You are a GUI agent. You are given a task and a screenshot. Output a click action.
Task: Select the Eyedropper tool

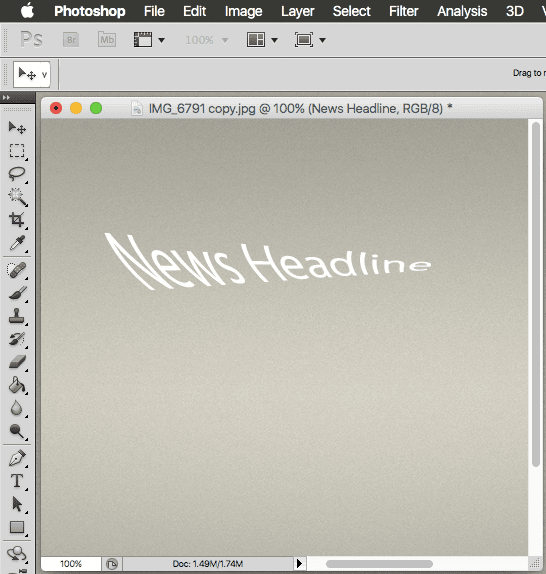(x=17, y=242)
